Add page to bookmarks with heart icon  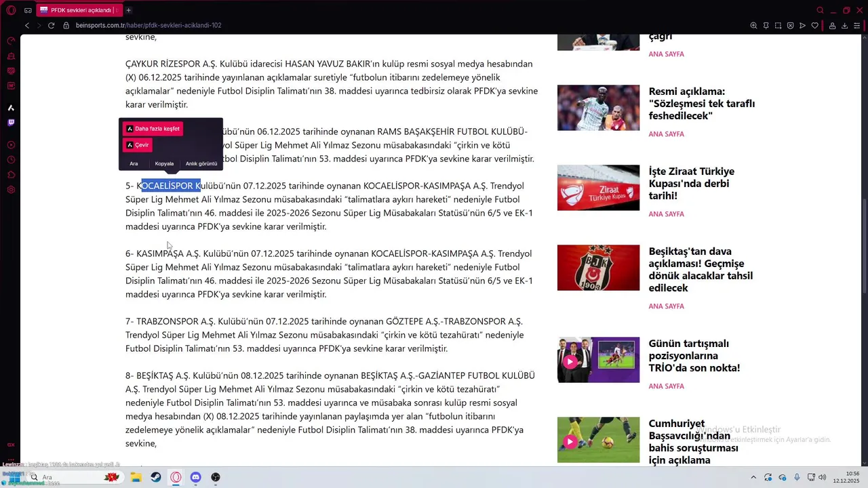(x=814, y=25)
